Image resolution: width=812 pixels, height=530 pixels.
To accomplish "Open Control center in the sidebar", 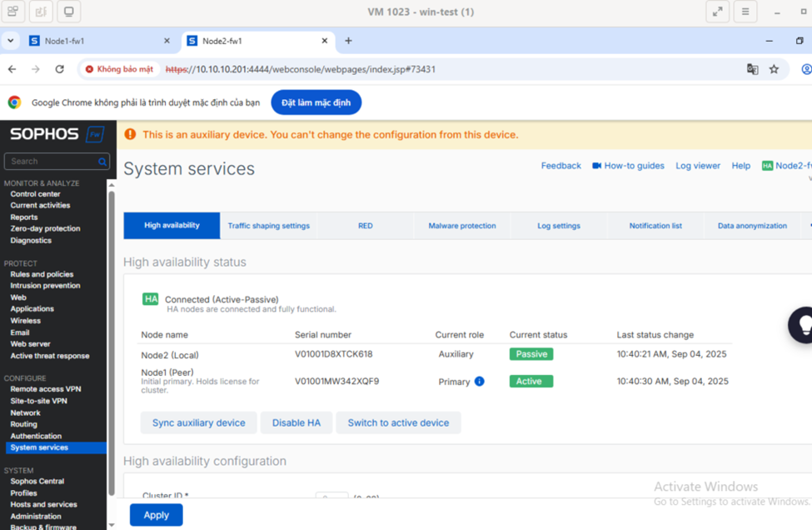I will point(35,194).
